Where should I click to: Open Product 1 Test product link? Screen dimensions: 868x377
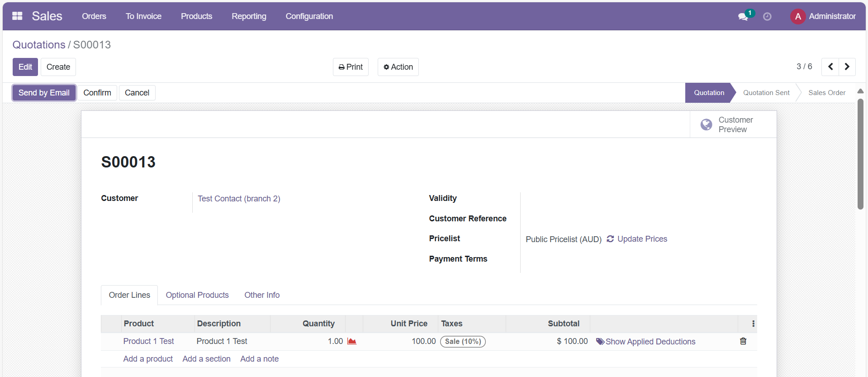pos(148,341)
